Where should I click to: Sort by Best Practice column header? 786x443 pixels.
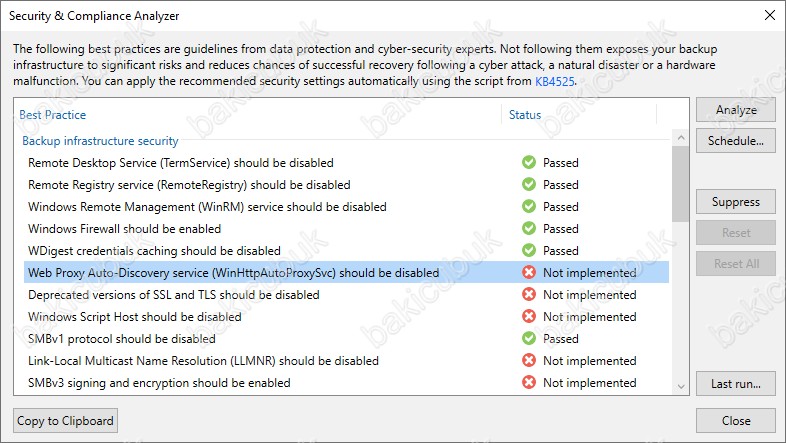coord(53,115)
